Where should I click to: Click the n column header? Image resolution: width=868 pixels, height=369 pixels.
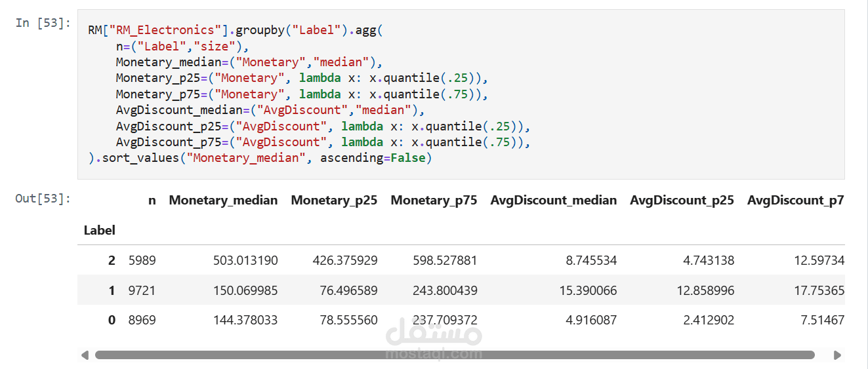click(152, 201)
